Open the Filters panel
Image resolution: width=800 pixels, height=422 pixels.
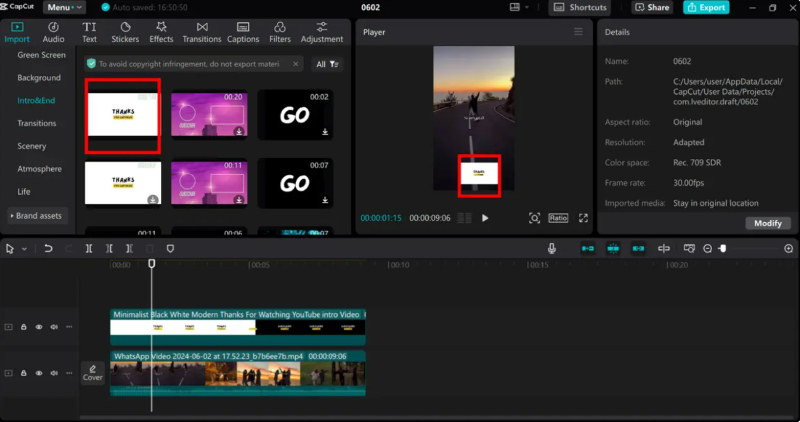280,31
